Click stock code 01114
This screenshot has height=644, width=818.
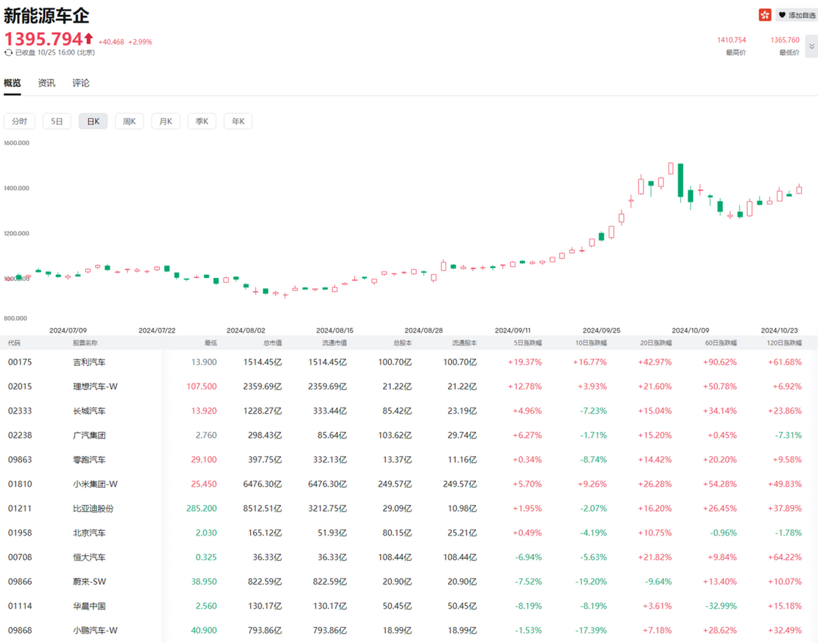click(20, 606)
